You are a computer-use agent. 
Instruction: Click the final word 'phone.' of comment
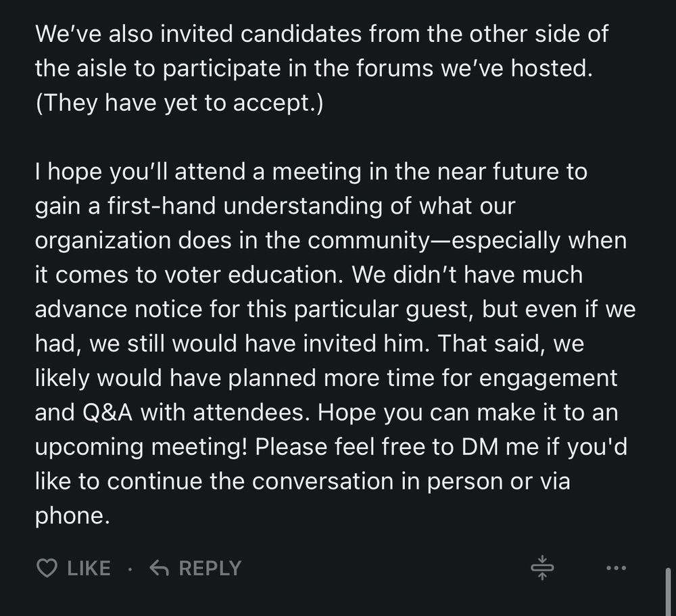(72, 517)
